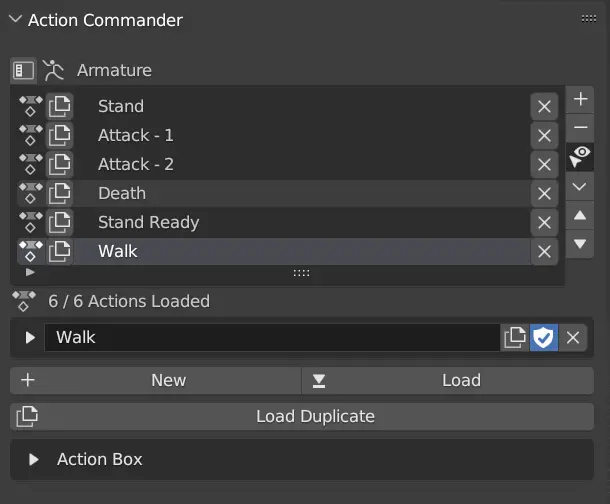Toggle the panel layout icon beside Armature
610x504 pixels.
[x=24, y=71]
